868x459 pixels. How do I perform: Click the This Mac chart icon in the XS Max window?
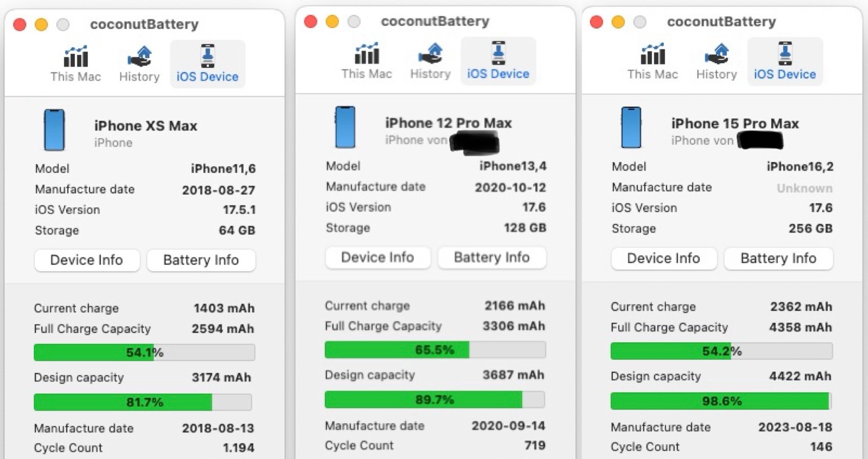coord(75,57)
